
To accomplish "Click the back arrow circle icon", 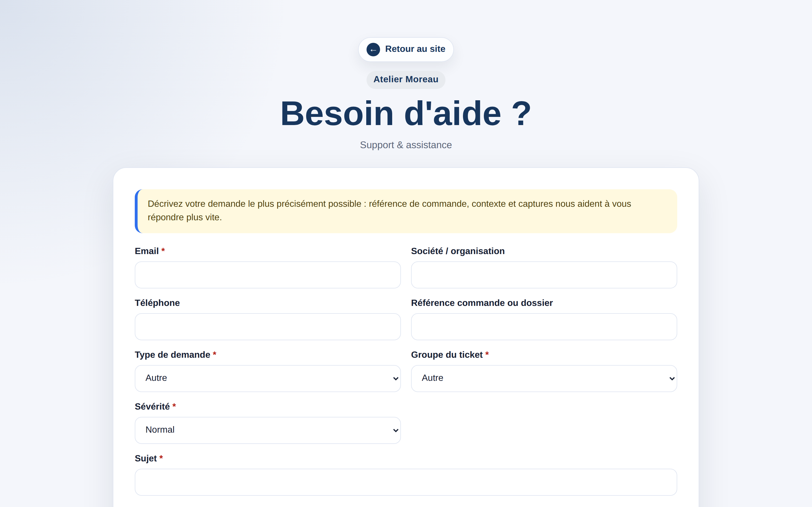I will [x=373, y=50].
